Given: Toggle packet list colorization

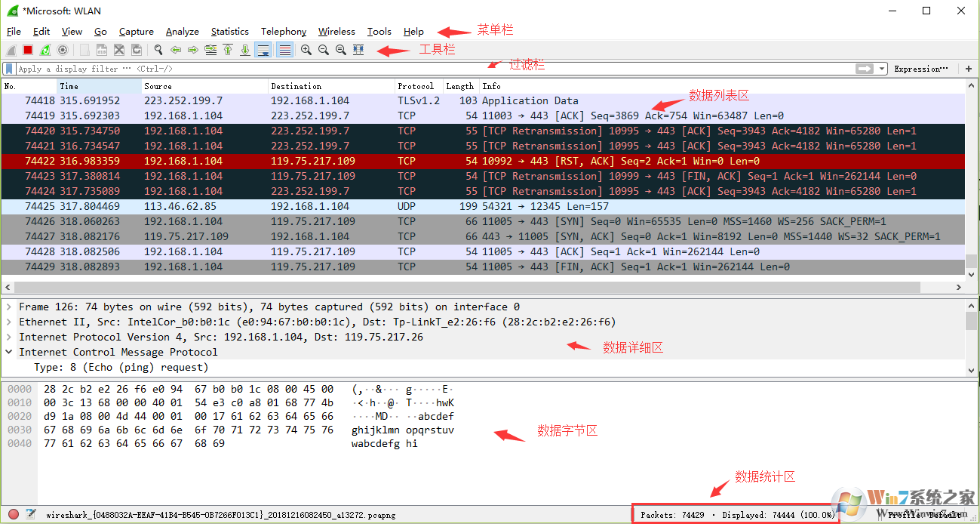Looking at the screenshot, I should point(286,50).
